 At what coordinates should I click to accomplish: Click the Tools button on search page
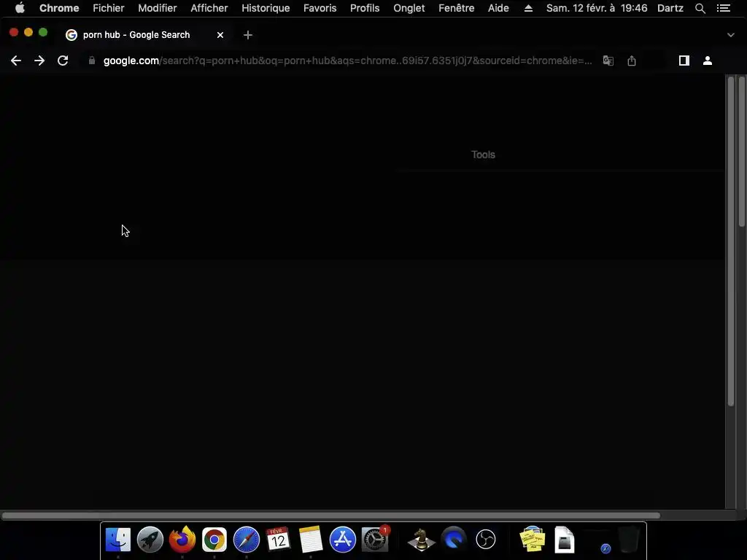coord(483,155)
